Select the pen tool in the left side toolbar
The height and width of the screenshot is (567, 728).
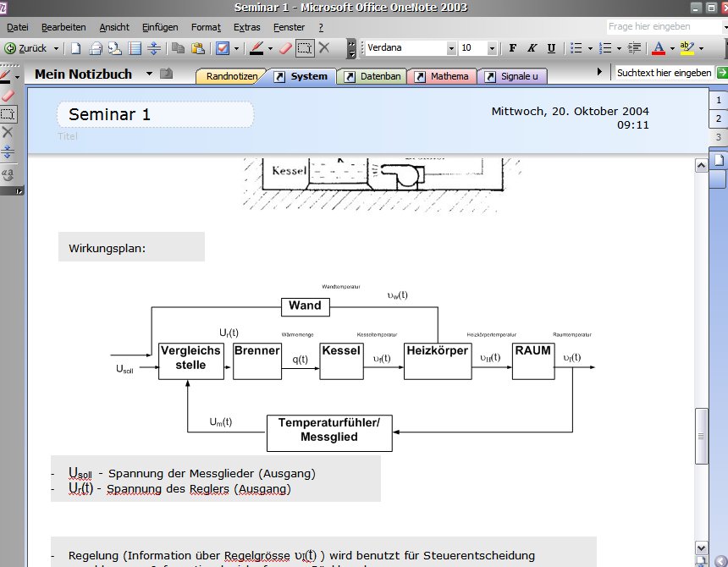tap(5, 76)
